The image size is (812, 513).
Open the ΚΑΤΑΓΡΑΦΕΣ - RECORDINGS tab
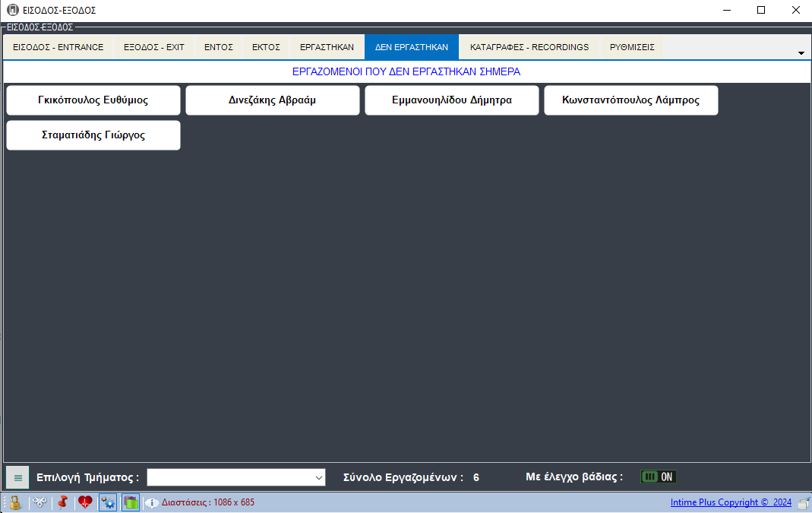(x=529, y=47)
